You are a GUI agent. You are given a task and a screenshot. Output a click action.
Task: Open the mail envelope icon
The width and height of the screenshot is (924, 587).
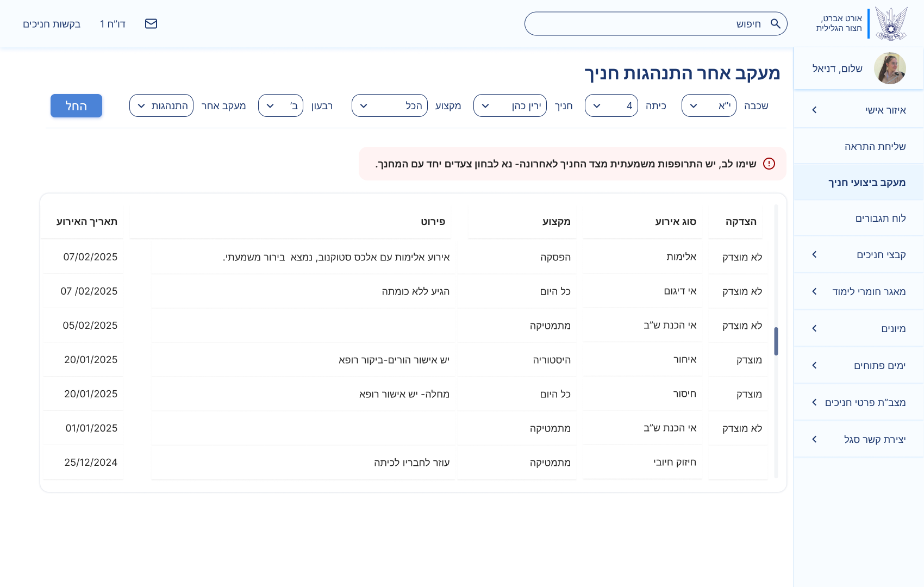pos(151,23)
